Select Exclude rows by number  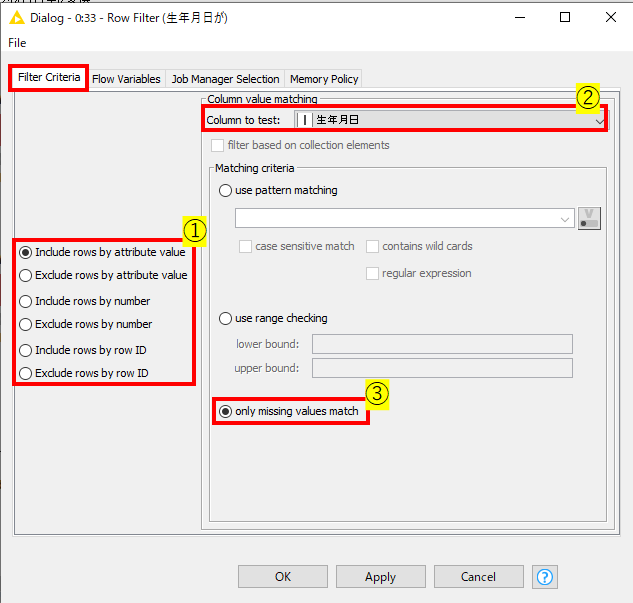tap(25, 324)
